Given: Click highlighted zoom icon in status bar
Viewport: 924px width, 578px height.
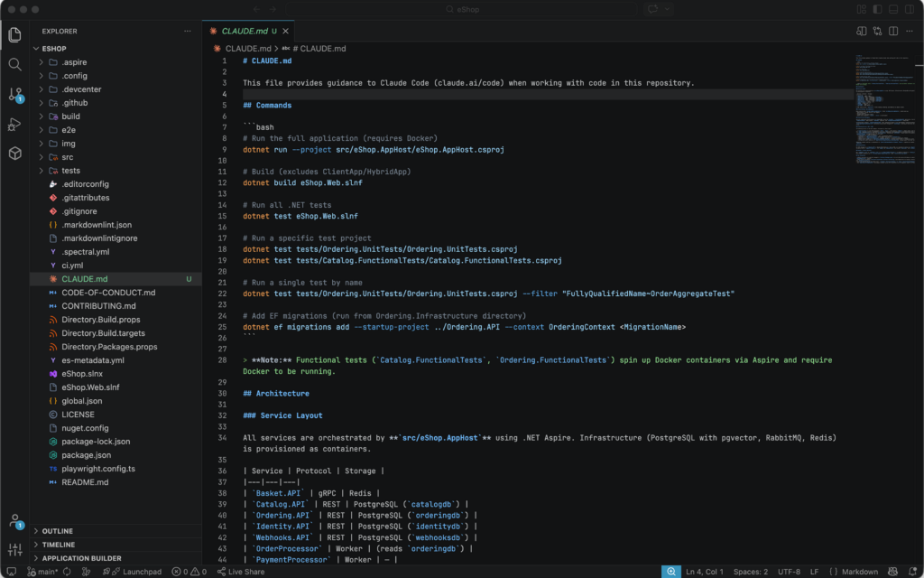Looking at the screenshot, I should pos(670,572).
